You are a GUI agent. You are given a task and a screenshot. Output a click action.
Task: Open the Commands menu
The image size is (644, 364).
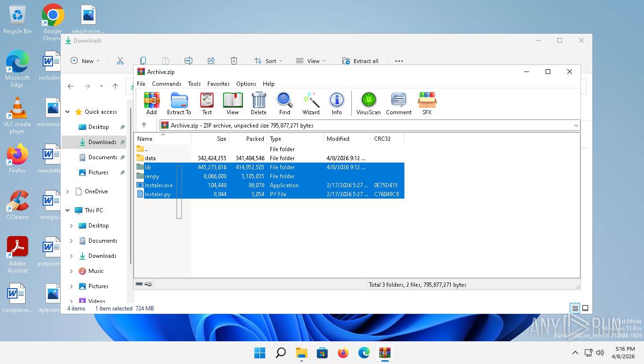167,83
